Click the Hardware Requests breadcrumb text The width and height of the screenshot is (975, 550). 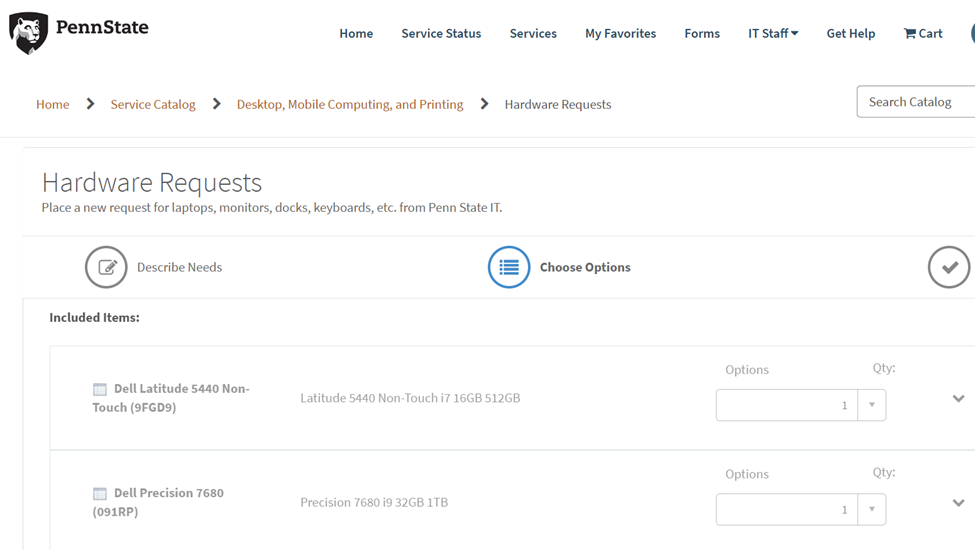[x=558, y=104]
